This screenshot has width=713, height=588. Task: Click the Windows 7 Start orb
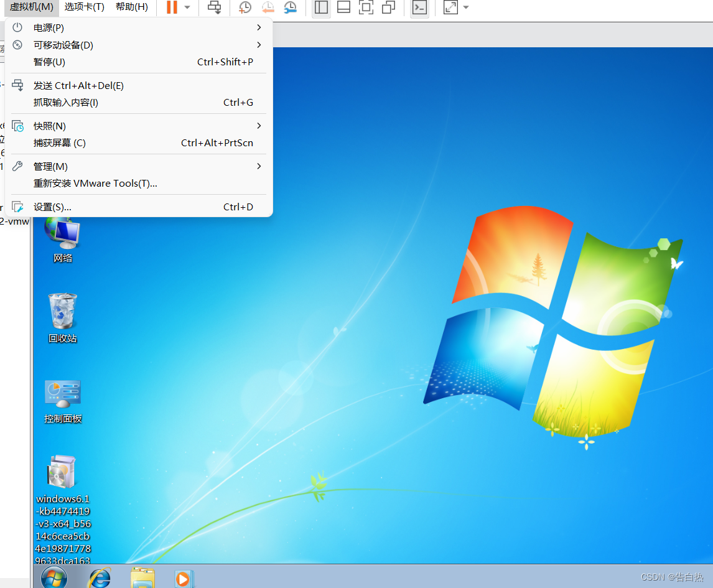[x=54, y=577]
